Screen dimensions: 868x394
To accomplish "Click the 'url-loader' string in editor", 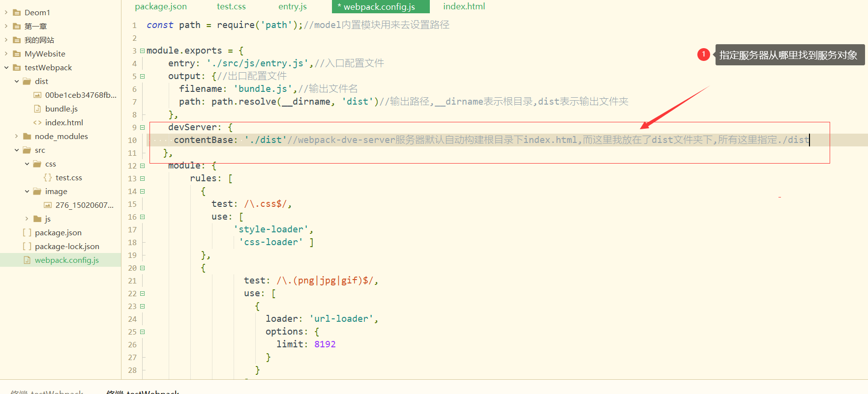I will click(x=341, y=319).
